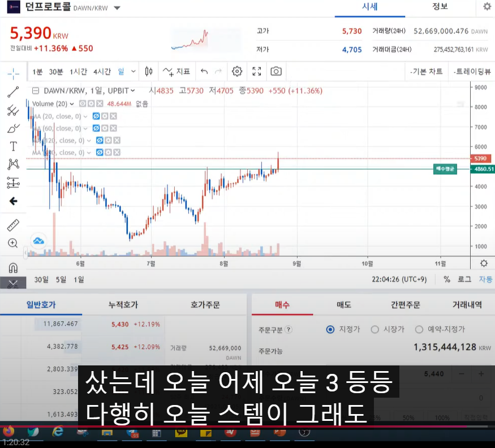Click the 22:04:26 (UTC+9) timezone label
495x448 pixels.
399,279
